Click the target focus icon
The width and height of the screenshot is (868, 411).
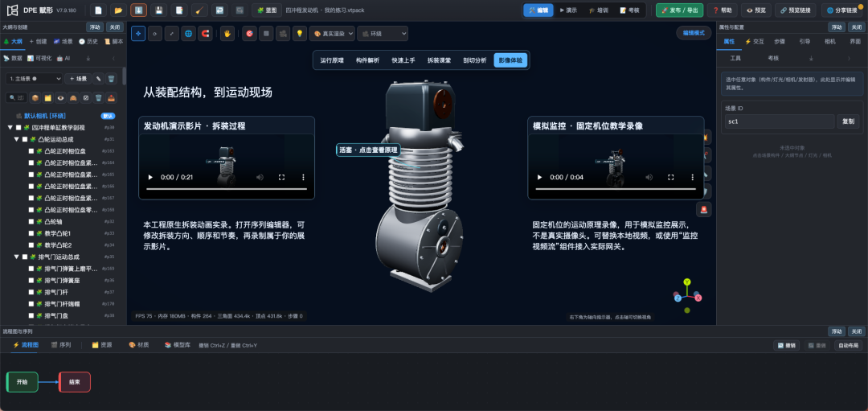[250, 34]
